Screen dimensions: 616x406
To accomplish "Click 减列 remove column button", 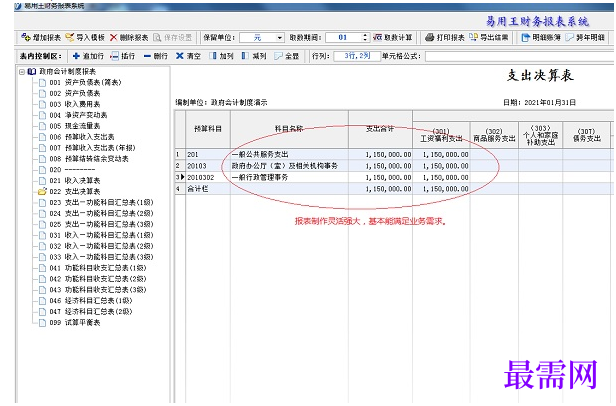I will (x=254, y=56).
